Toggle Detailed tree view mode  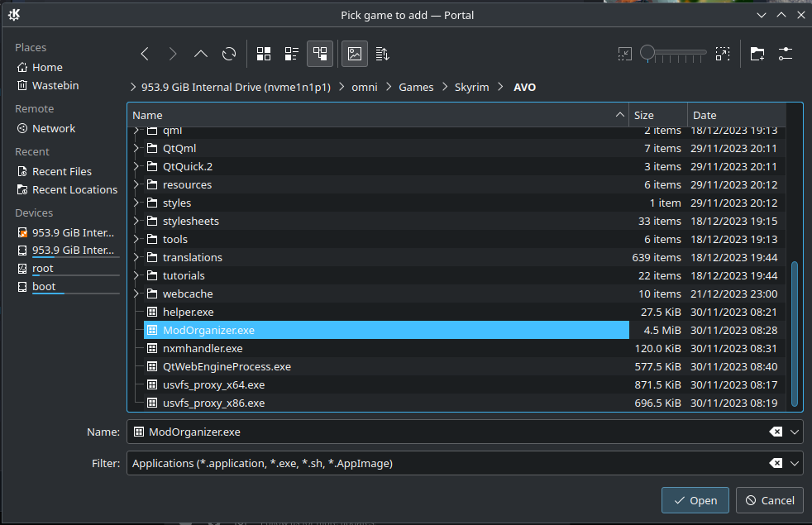coord(320,54)
